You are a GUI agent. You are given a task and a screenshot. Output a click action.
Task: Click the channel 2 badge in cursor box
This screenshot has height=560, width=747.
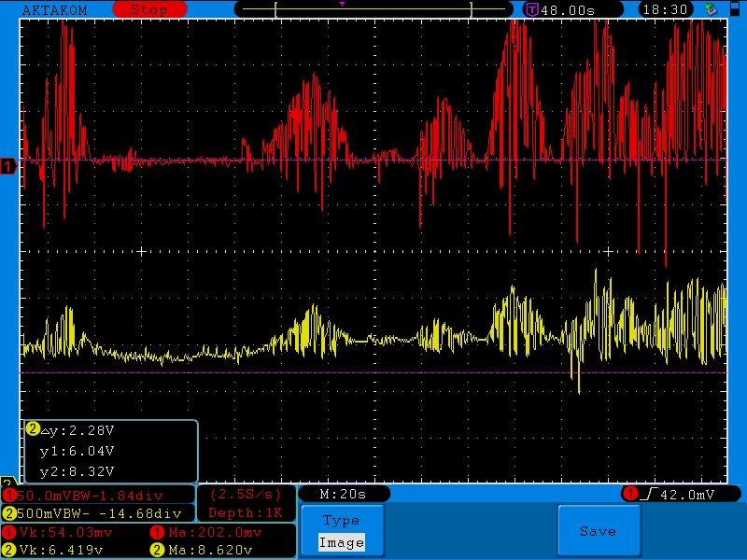click(33, 429)
